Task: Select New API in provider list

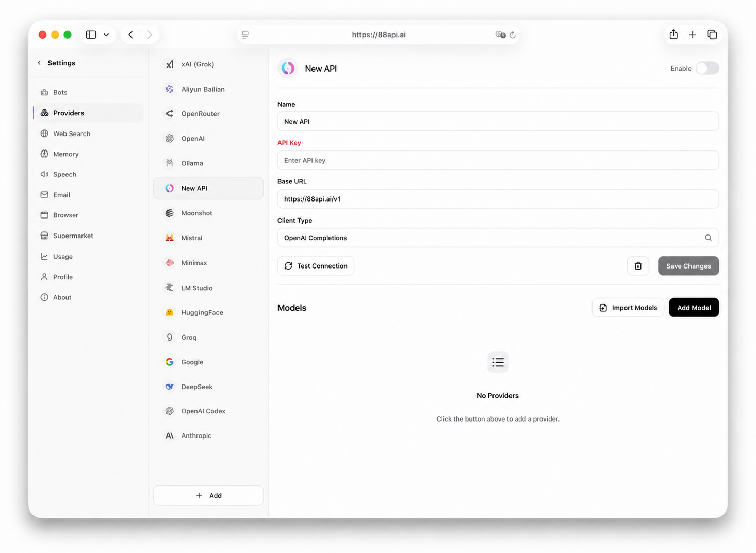Action: pyautogui.click(x=208, y=189)
